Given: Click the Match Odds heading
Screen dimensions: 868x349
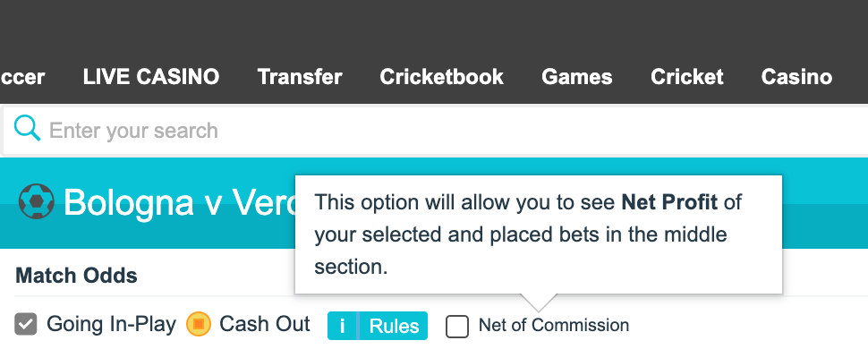Looking at the screenshot, I should click(x=76, y=276).
